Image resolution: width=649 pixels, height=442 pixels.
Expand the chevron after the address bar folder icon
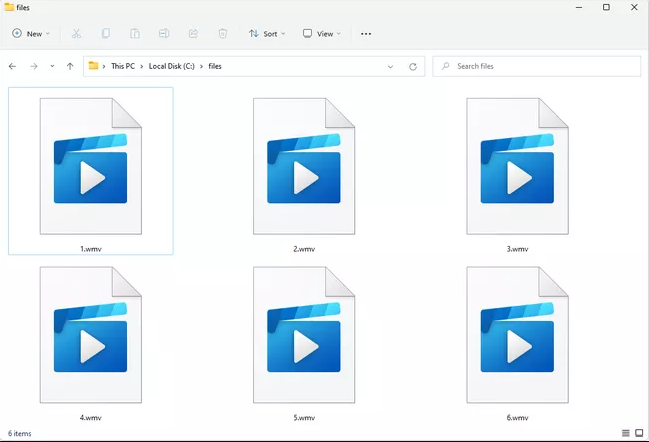(104, 67)
